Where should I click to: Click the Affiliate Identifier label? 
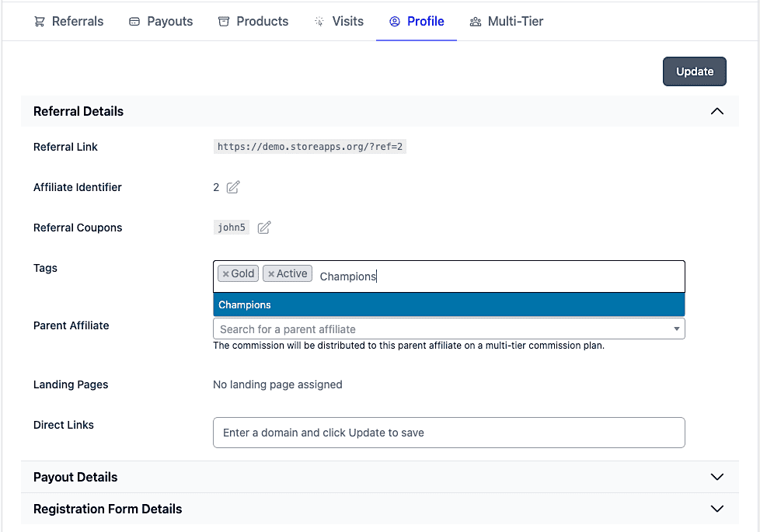(78, 187)
